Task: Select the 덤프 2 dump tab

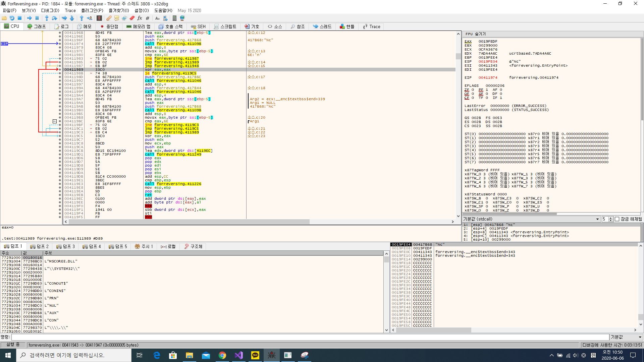Action: (39, 246)
